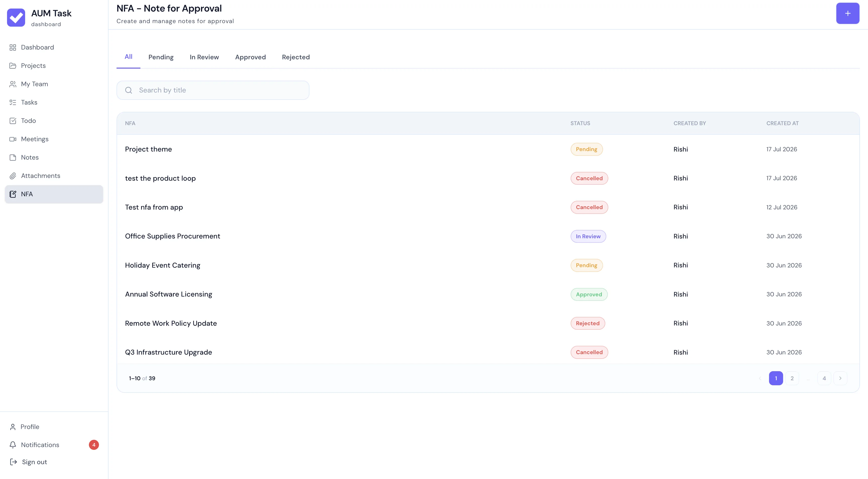The height and width of the screenshot is (479, 868).
Task: Open Notes via its page icon
Action: click(13, 157)
